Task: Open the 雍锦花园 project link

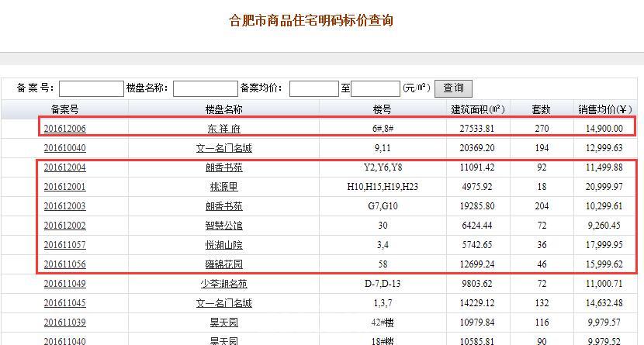Action: pos(224,264)
